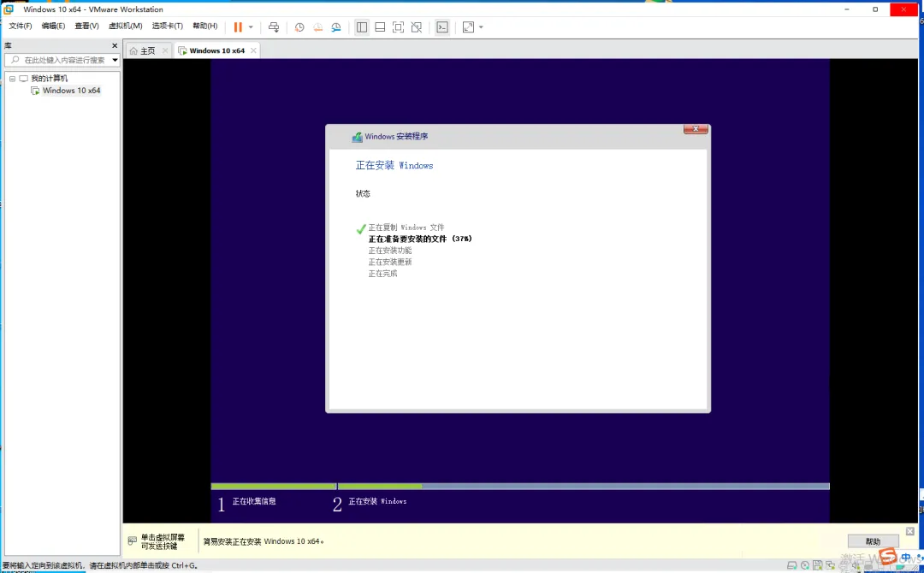Click the Unity mode toolbar icon

click(x=417, y=27)
